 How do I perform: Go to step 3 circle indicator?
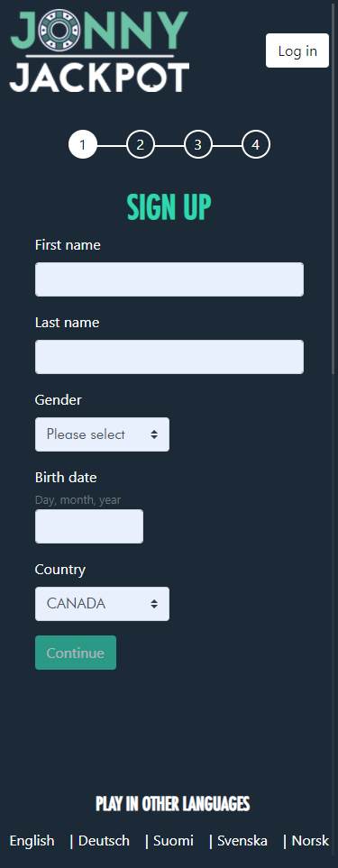198,145
